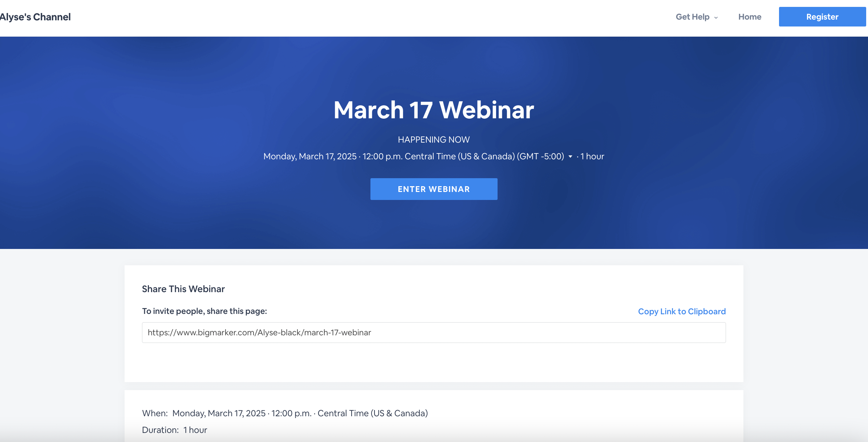The height and width of the screenshot is (442, 868).
Task: Expand the Get Help dropdown chevron
Action: (716, 17)
